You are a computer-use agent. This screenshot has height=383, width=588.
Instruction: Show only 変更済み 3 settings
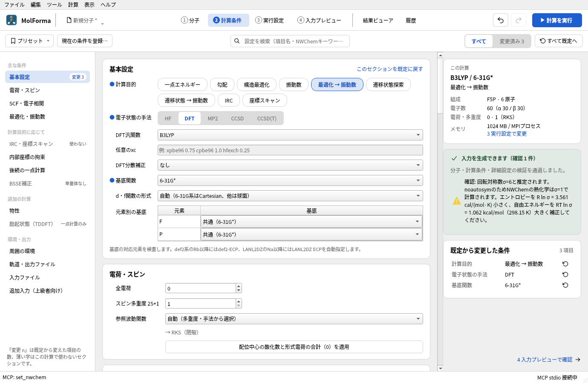tap(512, 41)
